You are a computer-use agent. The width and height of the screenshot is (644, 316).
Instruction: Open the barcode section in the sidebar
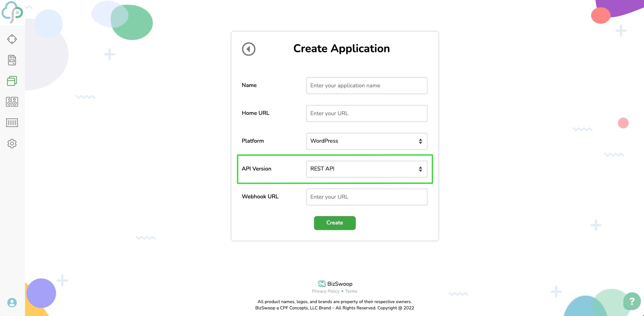point(12,123)
